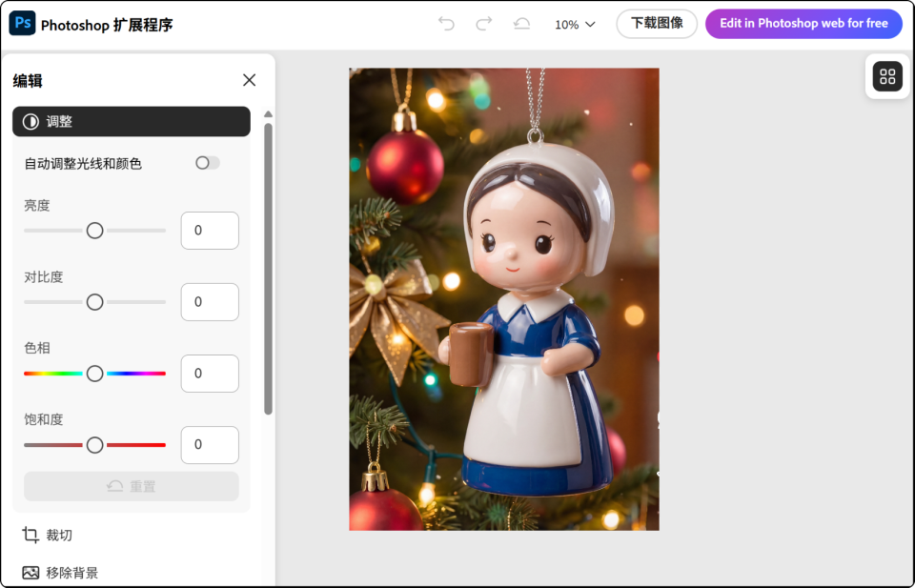Image resolution: width=915 pixels, height=588 pixels.
Task: Click the edit panel vertical scrollbar
Action: [269, 269]
